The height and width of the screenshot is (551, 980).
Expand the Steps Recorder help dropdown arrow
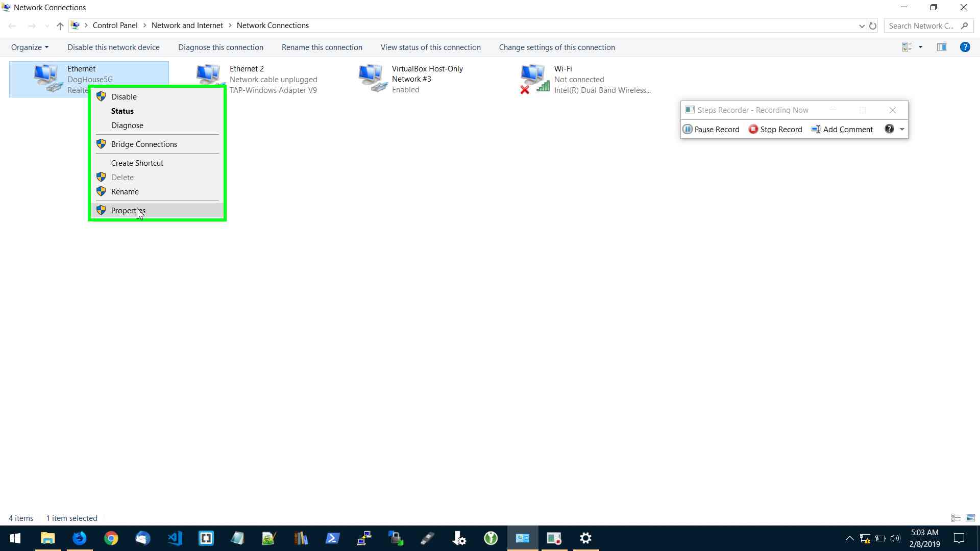(x=902, y=130)
